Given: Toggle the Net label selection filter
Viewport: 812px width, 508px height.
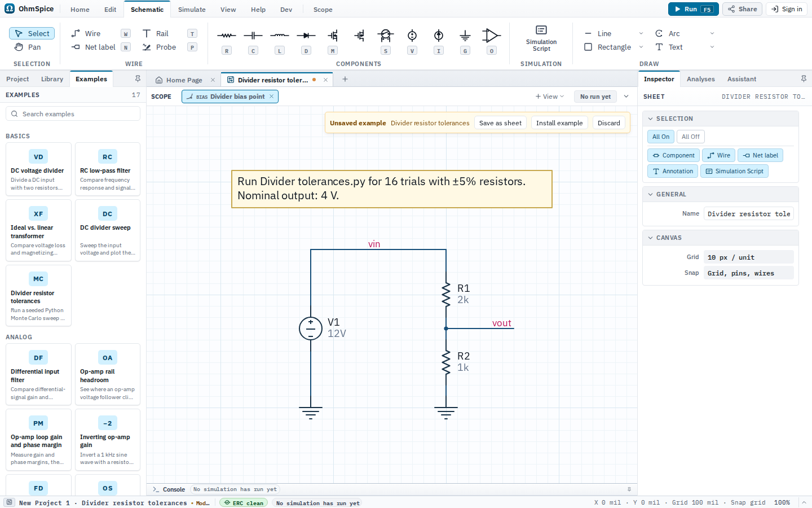Looking at the screenshot, I should (760, 155).
